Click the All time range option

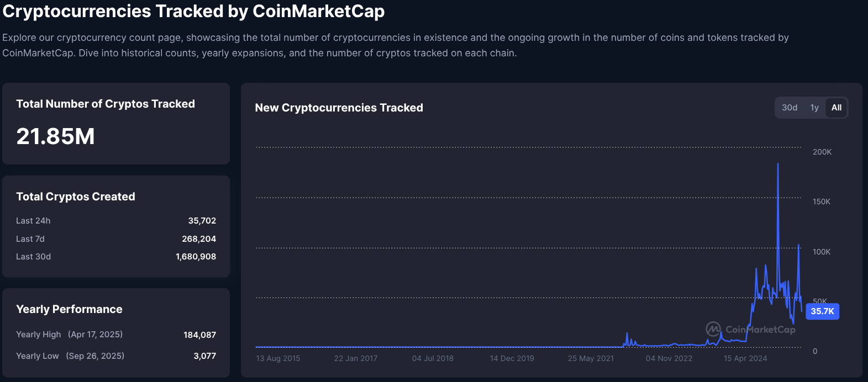[836, 108]
